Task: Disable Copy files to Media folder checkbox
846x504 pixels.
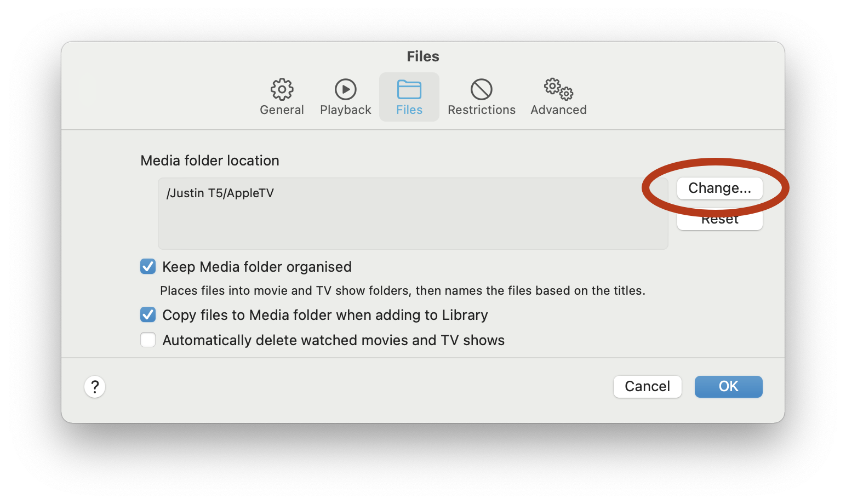Action: [x=148, y=315]
